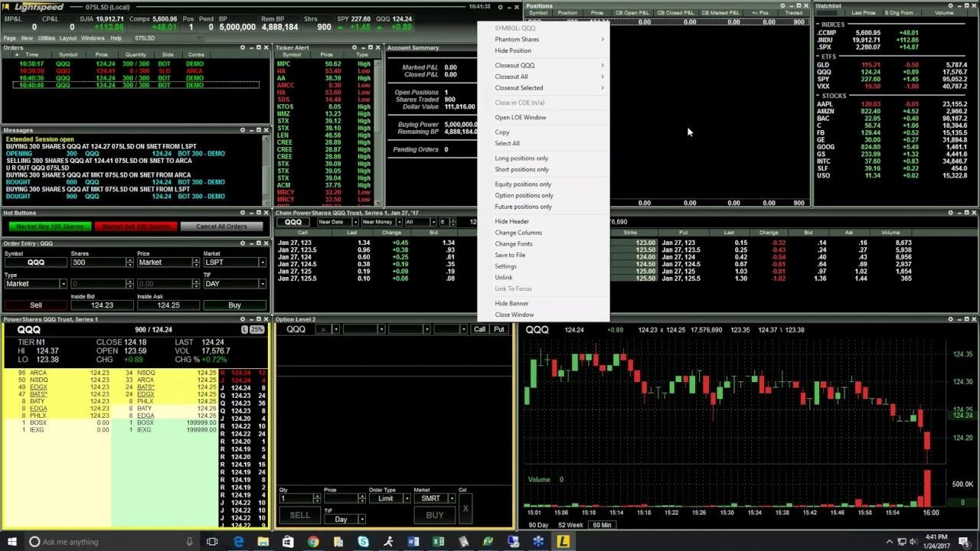Viewport: 980px width, 551px height.
Task: Click Market Buy 100 Shares hot button
Action: (x=51, y=227)
